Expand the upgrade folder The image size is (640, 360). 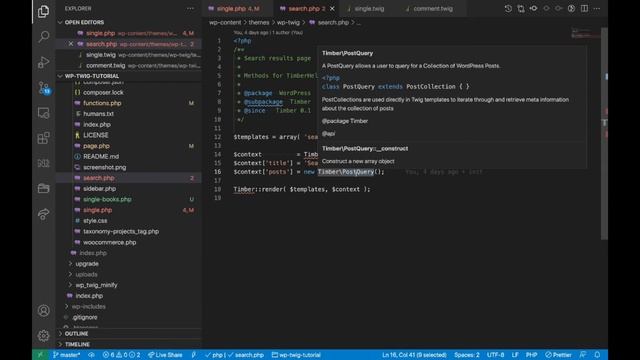87,264
